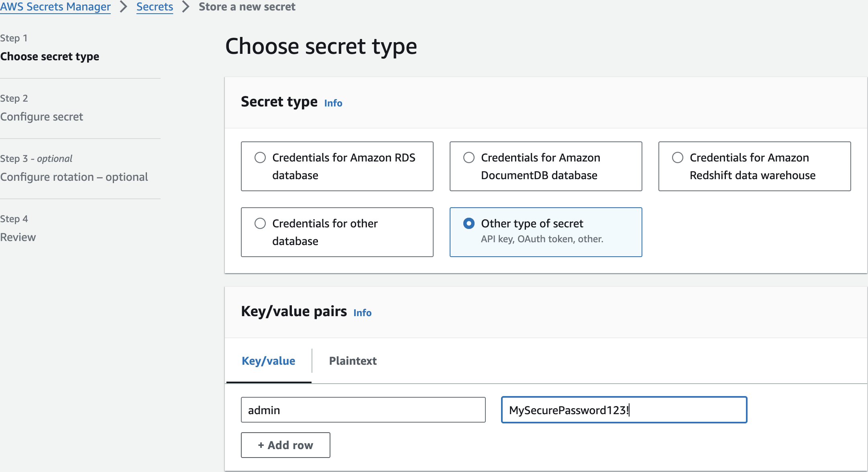
Task: Click breadcrumb chevron after AWS Secrets Manager
Action: pyautogui.click(x=124, y=7)
